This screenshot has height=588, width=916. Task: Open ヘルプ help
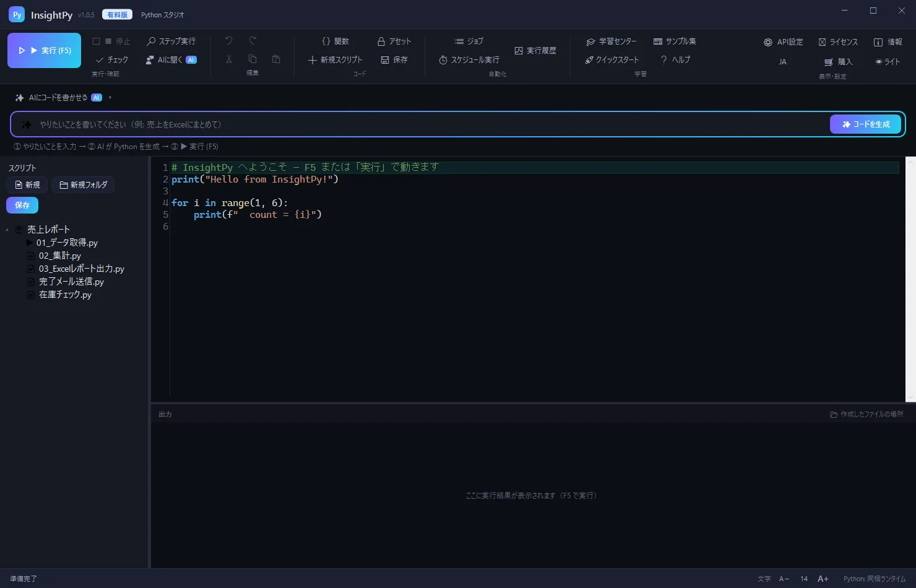tap(675, 60)
